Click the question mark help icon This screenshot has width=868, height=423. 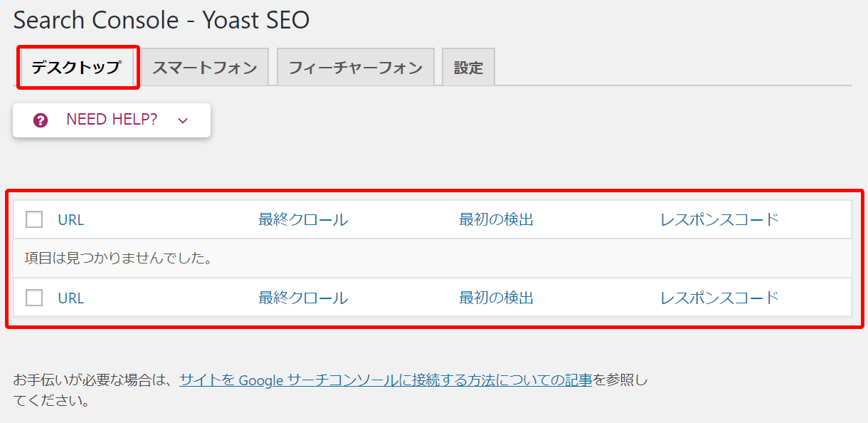[41, 120]
